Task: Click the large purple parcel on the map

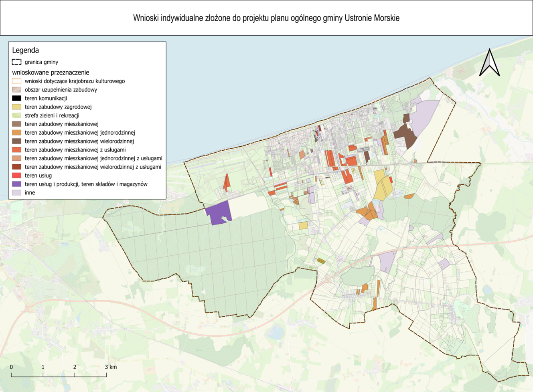Action: [x=218, y=213]
